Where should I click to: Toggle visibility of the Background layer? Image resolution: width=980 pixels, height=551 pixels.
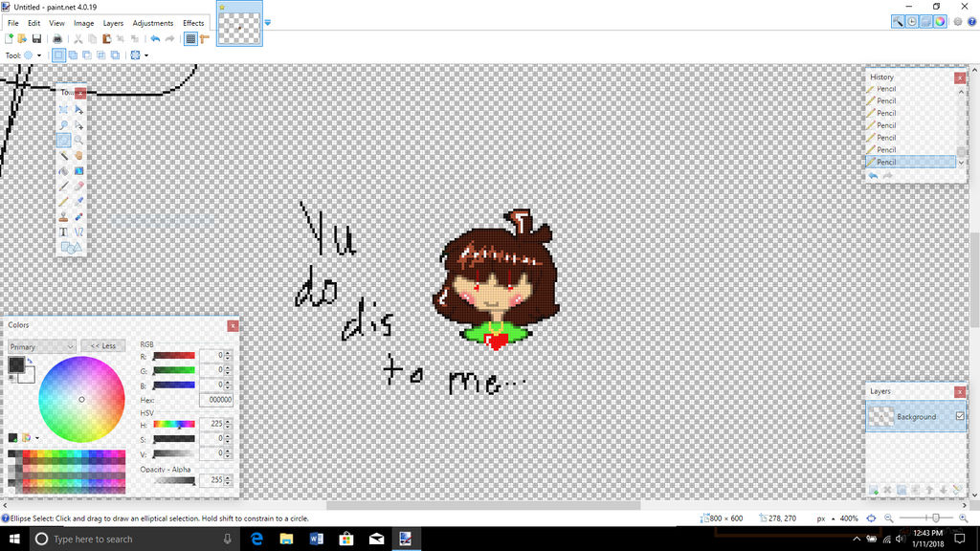960,416
